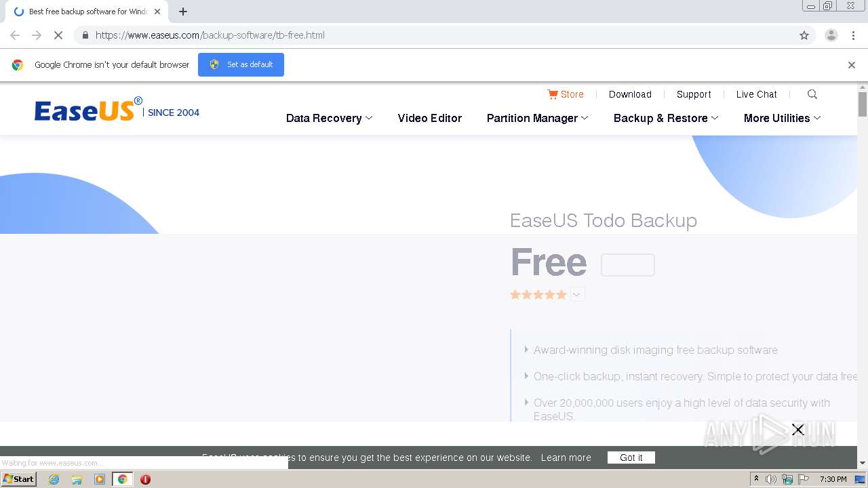Click the page vertical scrollbar thumb
Screen dimensions: 868x488
click(863, 104)
